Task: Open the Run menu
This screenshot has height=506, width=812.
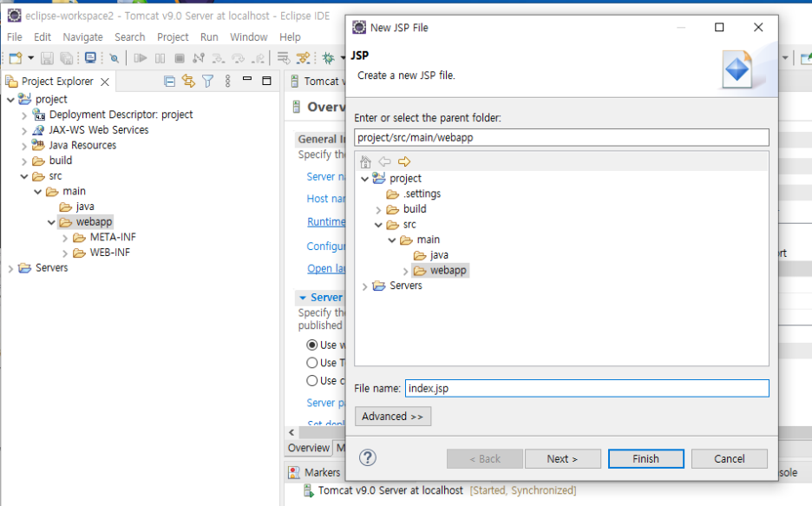Action: pyautogui.click(x=209, y=36)
